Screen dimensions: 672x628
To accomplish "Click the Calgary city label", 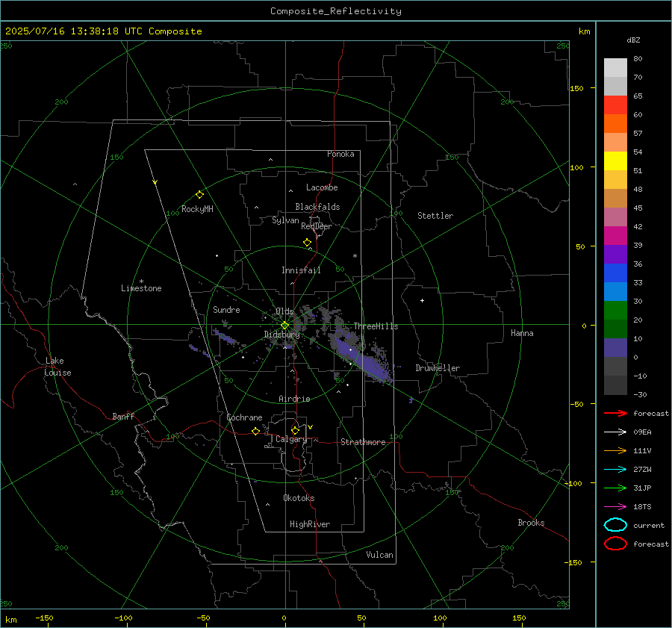I will click(x=291, y=439).
